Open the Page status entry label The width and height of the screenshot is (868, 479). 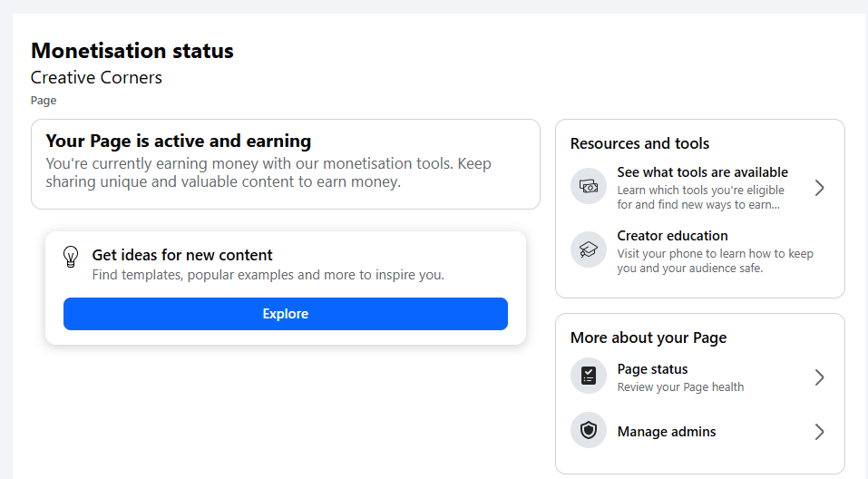click(x=652, y=369)
